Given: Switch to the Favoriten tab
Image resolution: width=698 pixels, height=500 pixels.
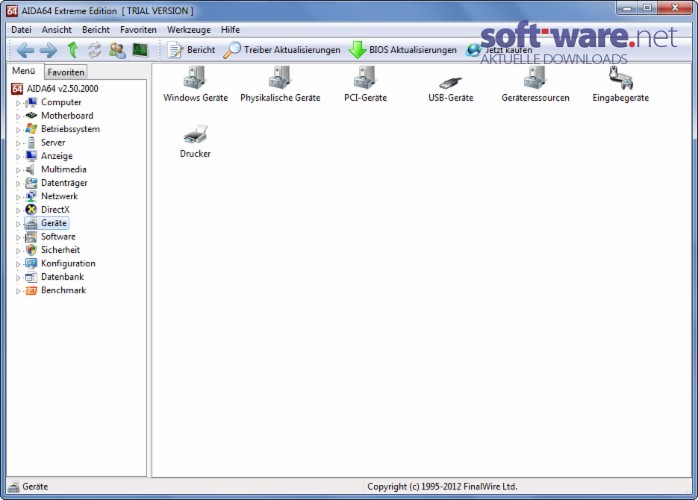Looking at the screenshot, I should (x=65, y=72).
